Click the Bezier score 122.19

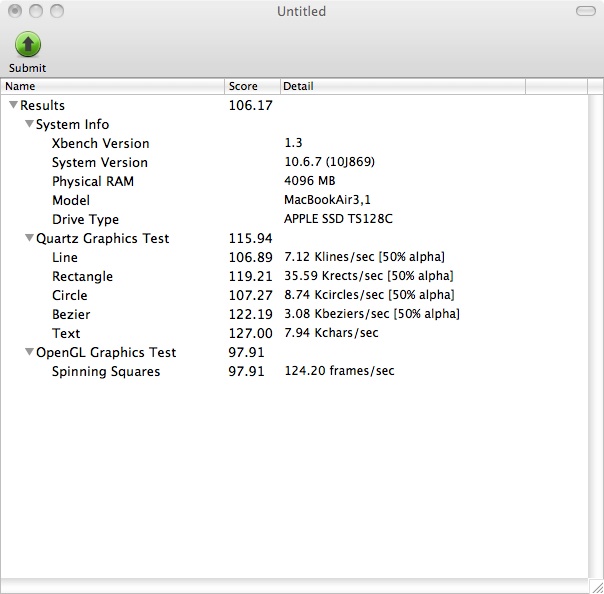coord(250,314)
